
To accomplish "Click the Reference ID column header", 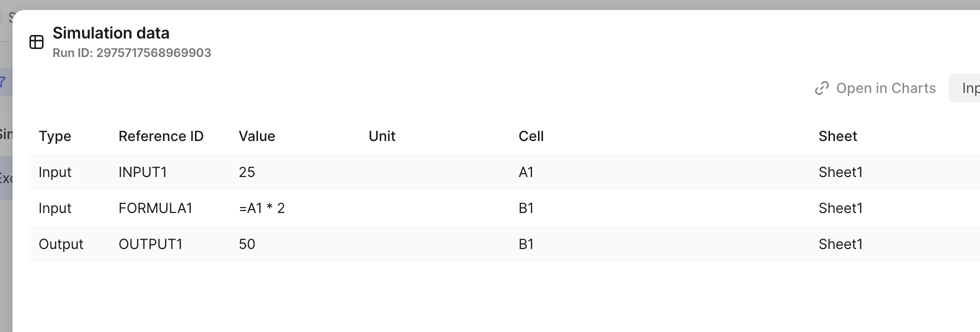I will 161,136.
